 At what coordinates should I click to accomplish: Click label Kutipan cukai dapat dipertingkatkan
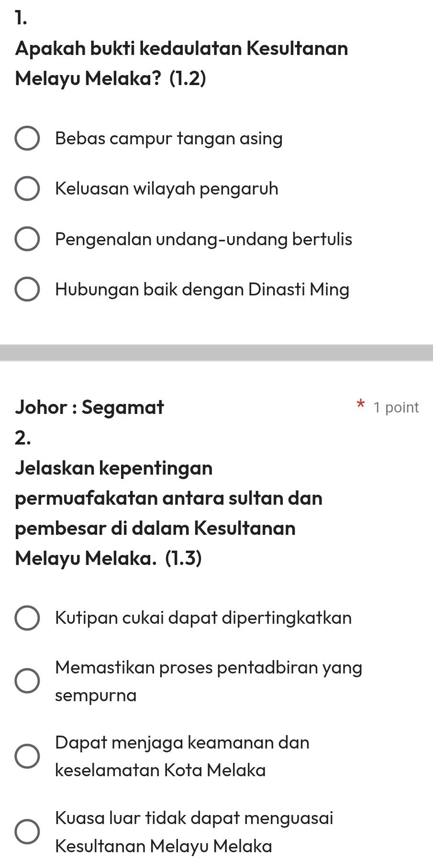[203, 618]
